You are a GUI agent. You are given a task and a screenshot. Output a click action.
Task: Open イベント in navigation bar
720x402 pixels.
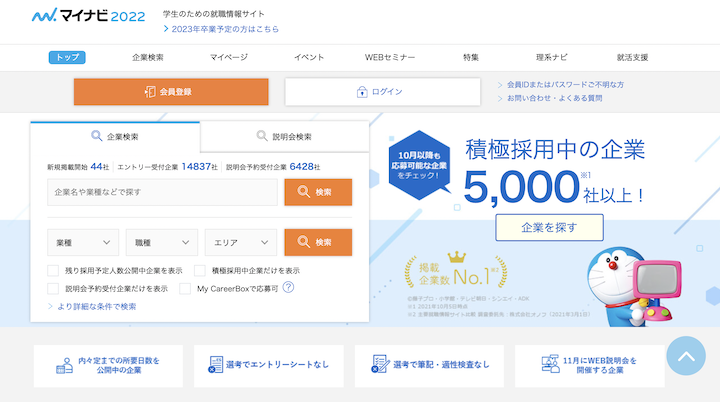tap(309, 57)
